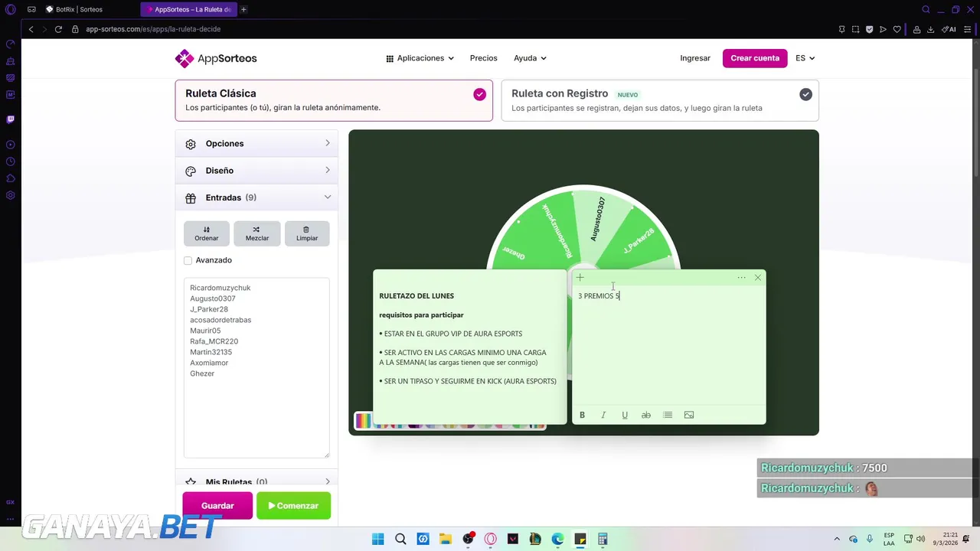Open Opera snapshot tool icon
Viewport: 980px width, 551px height.
pyautogui.click(x=856, y=29)
